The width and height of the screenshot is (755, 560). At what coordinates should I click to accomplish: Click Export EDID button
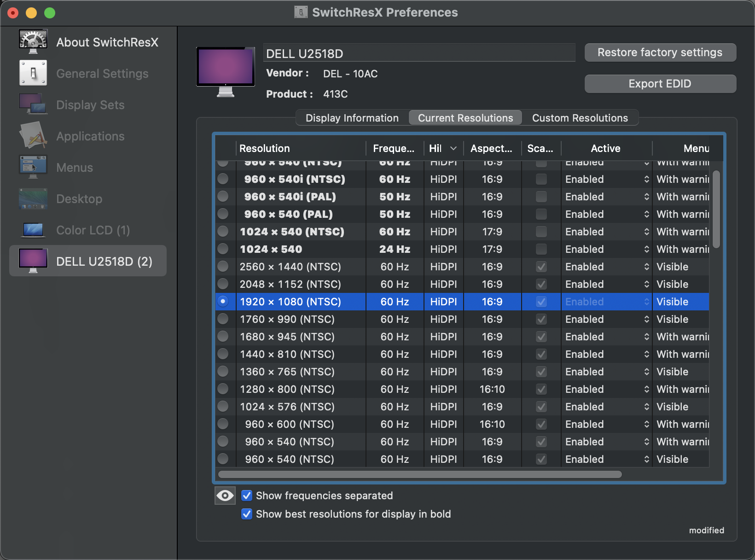660,84
